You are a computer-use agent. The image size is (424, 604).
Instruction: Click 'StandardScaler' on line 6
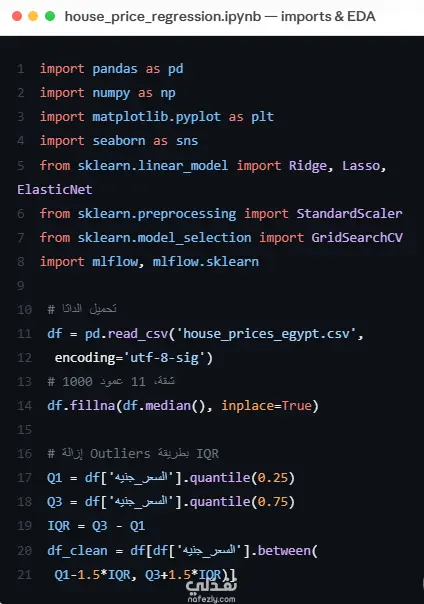point(349,213)
